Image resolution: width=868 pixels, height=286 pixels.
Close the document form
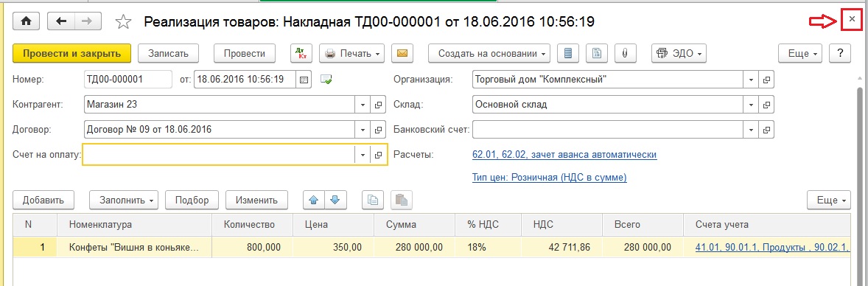pyautogui.click(x=852, y=20)
